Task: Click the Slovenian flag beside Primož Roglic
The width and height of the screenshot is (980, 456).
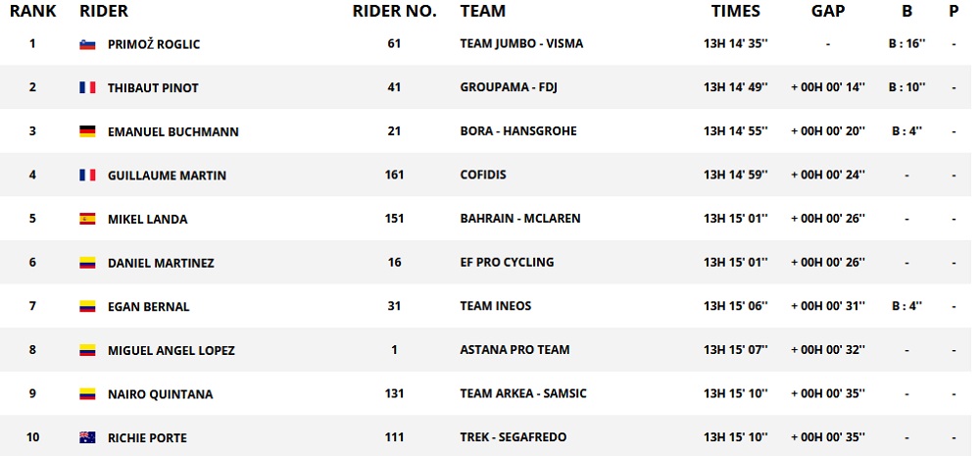Action: (87, 44)
